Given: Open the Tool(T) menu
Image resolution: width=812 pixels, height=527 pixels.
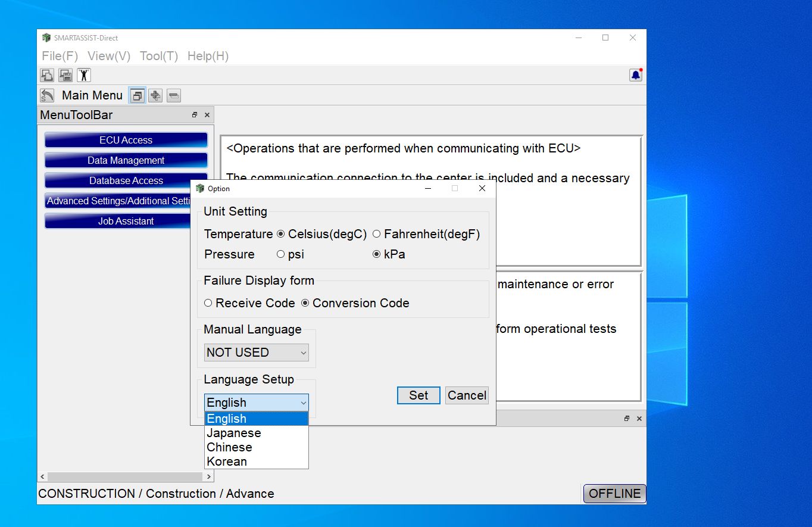Looking at the screenshot, I should click(x=159, y=56).
